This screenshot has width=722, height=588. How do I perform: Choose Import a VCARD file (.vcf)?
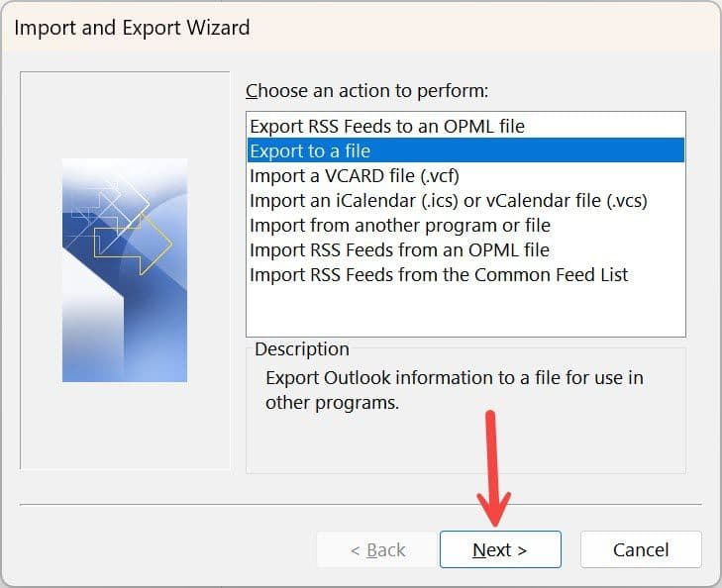361,175
